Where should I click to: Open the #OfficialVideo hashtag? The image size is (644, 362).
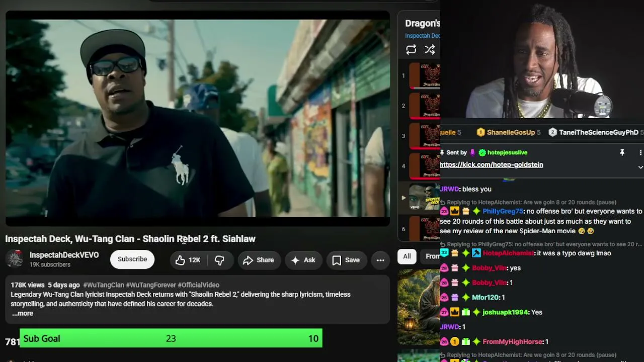(x=198, y=285)
